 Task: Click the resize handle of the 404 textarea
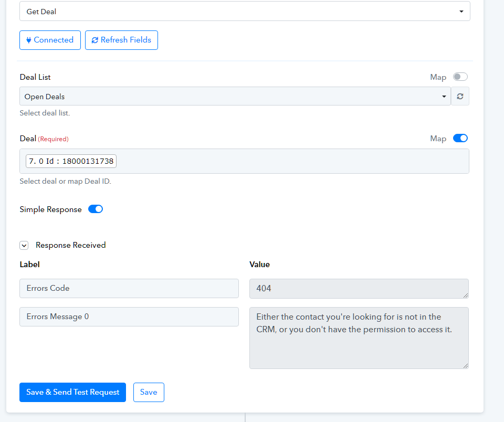(x=466, y=296)
